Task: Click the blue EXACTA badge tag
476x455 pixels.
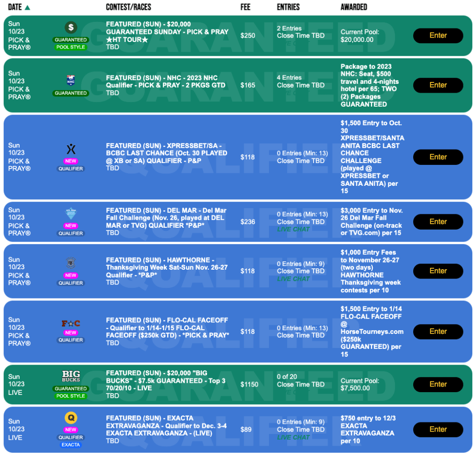Action: coord(71,445)
